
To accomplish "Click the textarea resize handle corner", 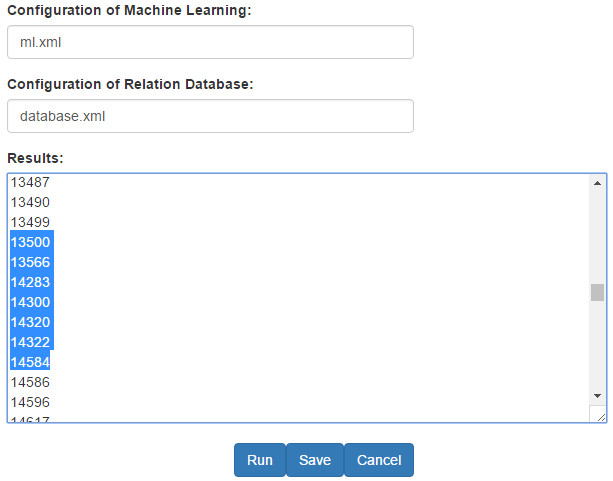I will pyautogui.click(x=600, y=417).
